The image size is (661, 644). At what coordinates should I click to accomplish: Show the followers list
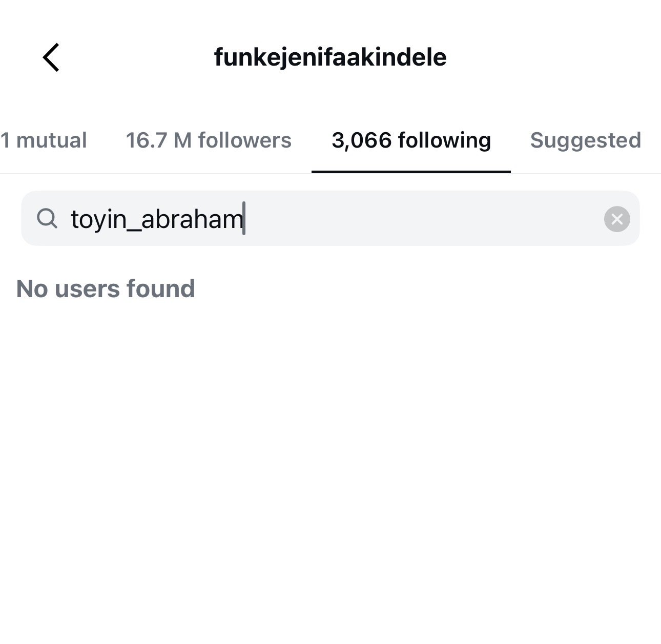coord(209,140)
